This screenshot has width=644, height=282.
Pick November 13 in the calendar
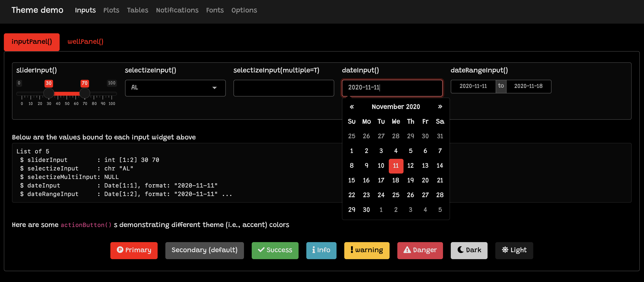tap(425, 166)
